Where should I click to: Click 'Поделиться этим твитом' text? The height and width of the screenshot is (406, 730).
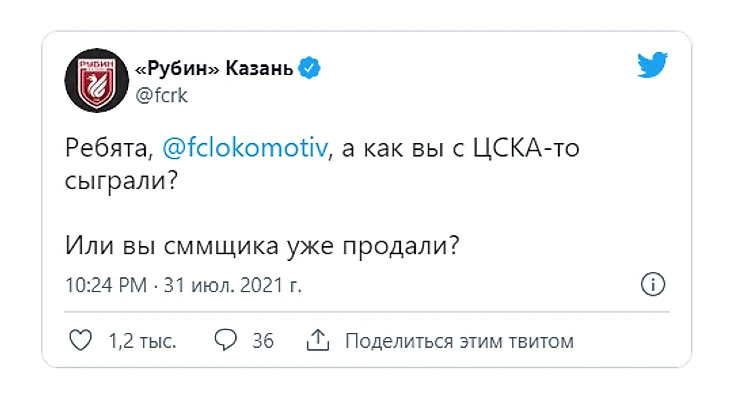pyautogui.click(x=459, y=341)
